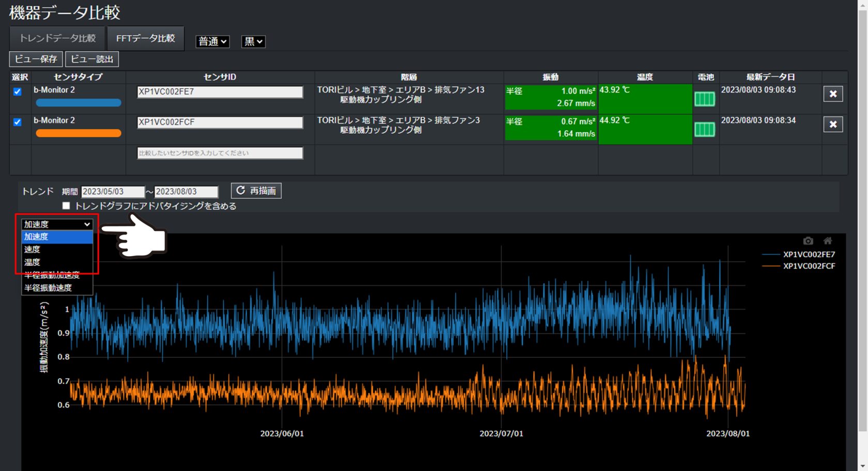Click empty sensor ID entry field

220,153
